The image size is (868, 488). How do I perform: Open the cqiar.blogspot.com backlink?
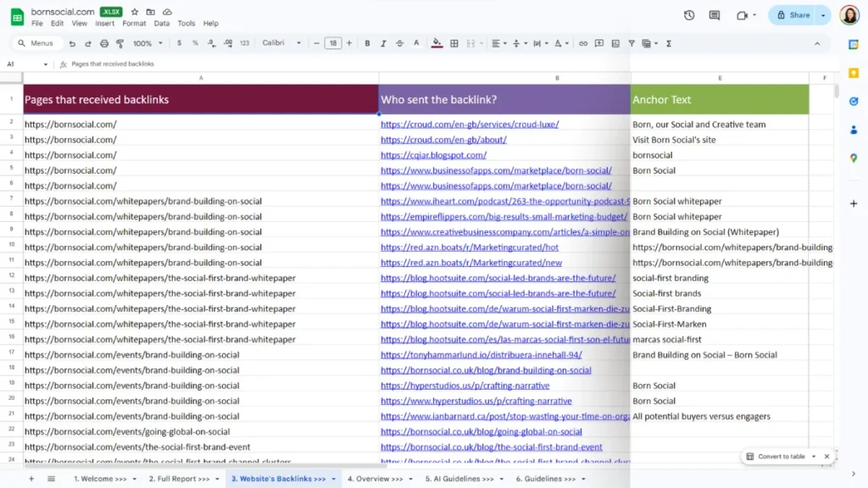(433, 155)
